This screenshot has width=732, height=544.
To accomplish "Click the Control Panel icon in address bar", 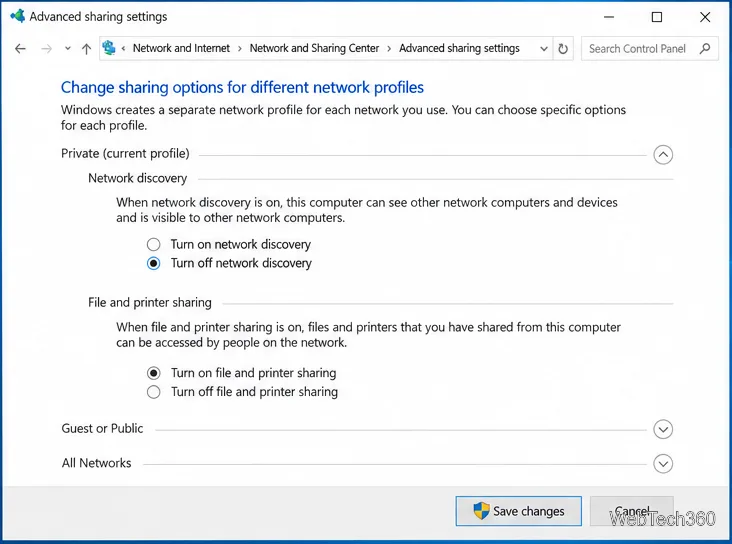I will point(109,48).
